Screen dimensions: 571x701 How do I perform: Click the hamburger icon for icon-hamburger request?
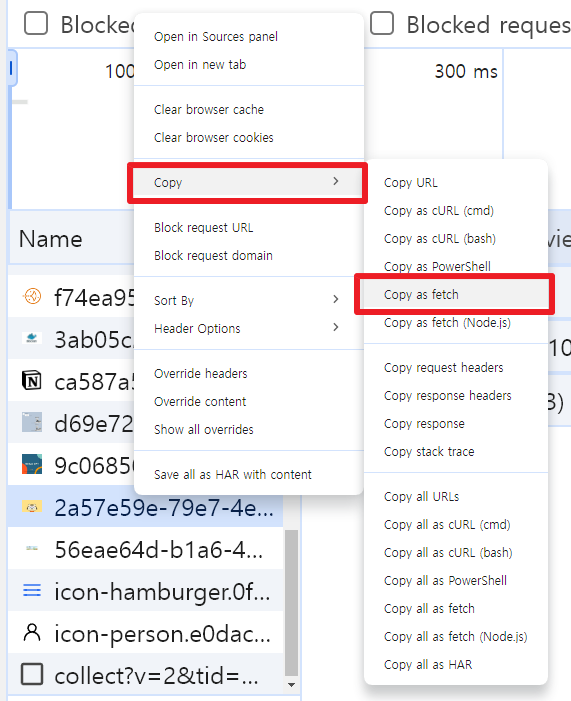click(32, 590)
